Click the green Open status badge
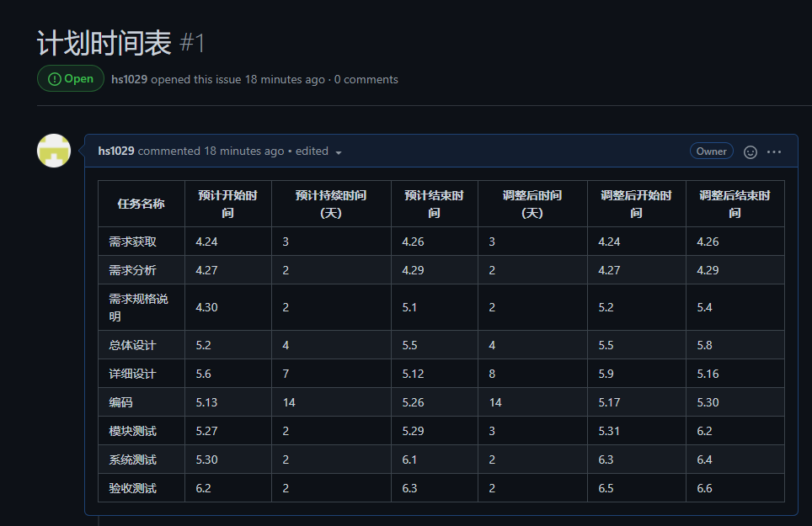 point(71,78)
